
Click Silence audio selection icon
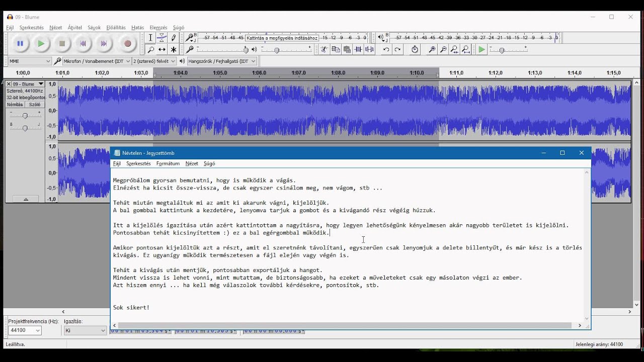tap(370, 49)
